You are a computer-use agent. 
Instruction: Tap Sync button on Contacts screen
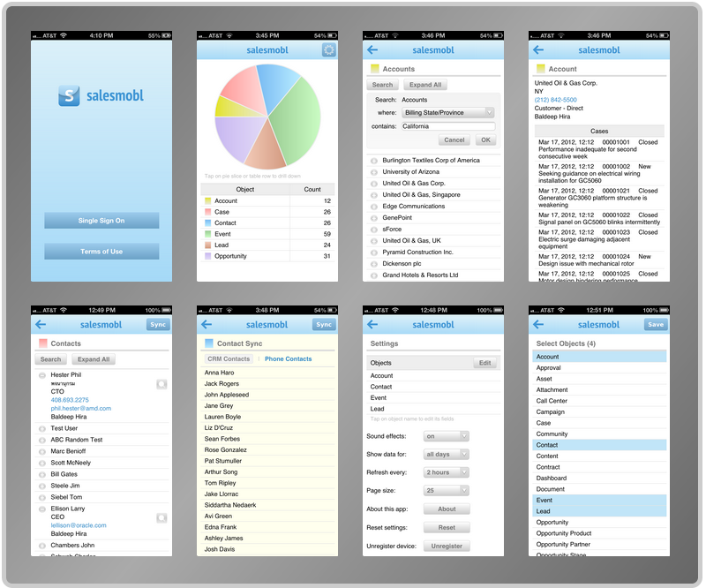158,324
